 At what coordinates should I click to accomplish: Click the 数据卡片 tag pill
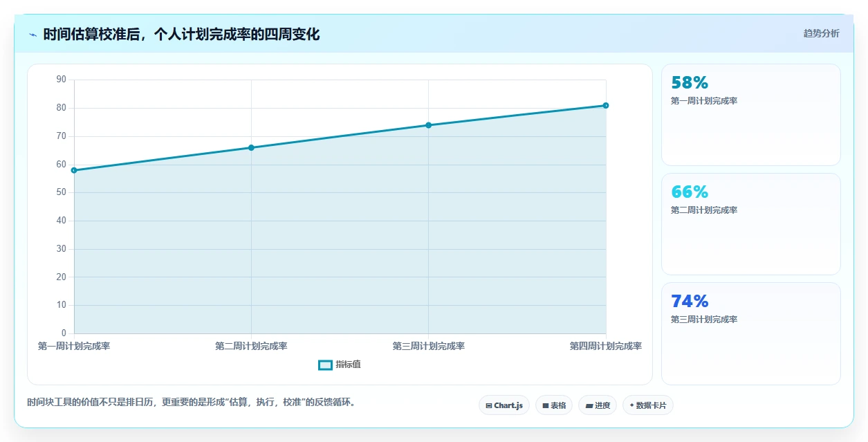click(x=648, y=405)
